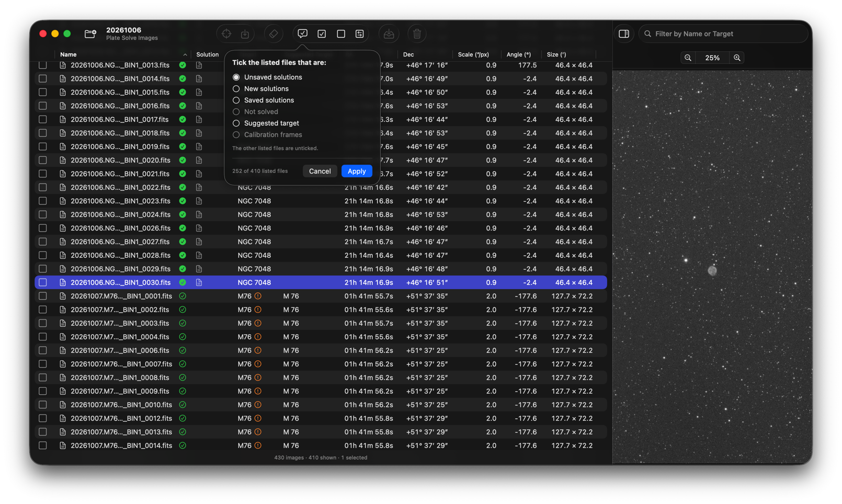This screenshot has height=504, width=842.
Task: Tick the checkbox for NGC BIN1_0022.fits
Action: click(x=43, y=187)
